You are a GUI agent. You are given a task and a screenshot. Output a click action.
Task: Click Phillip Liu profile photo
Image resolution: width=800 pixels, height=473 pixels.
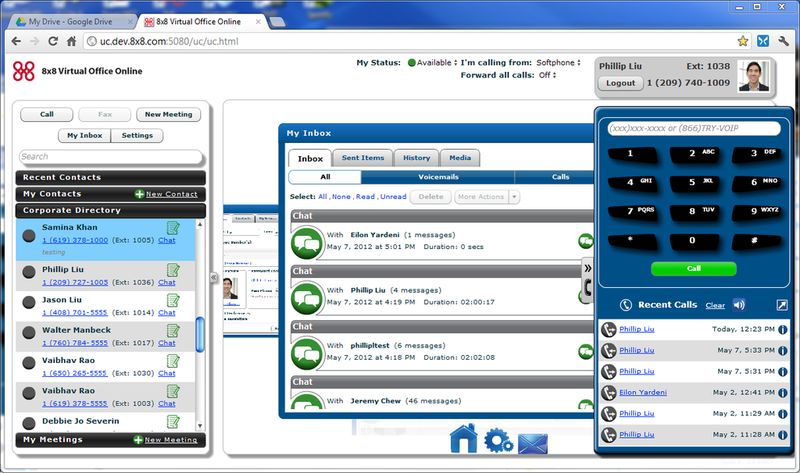pos(754,76)
